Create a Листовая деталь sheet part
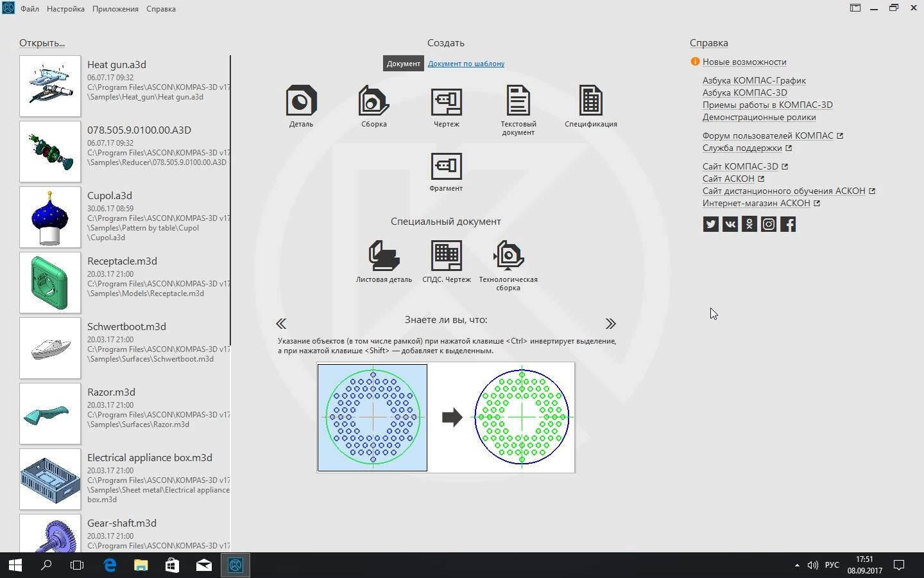 (384, 261)
